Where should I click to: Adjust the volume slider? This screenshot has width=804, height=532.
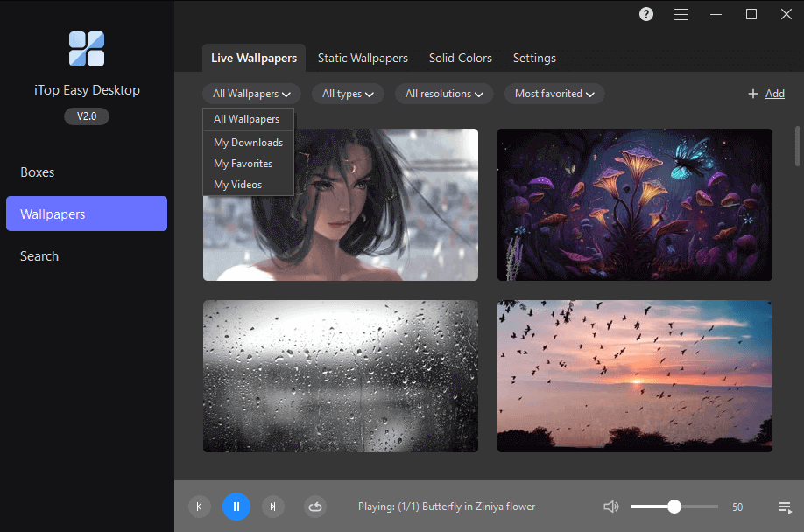coord(674,507)
